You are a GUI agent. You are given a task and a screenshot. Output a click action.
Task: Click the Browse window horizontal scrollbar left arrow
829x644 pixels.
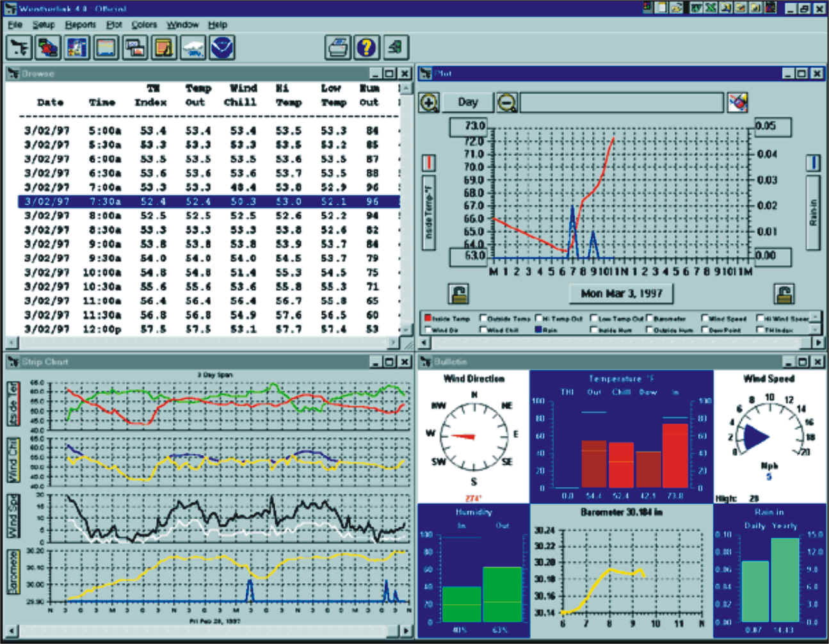11,342
